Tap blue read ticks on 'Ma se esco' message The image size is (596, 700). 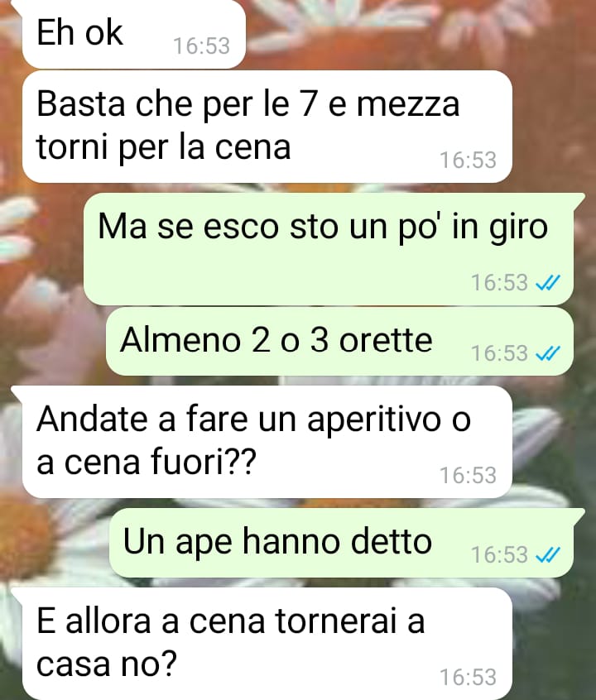pos(547,283)
